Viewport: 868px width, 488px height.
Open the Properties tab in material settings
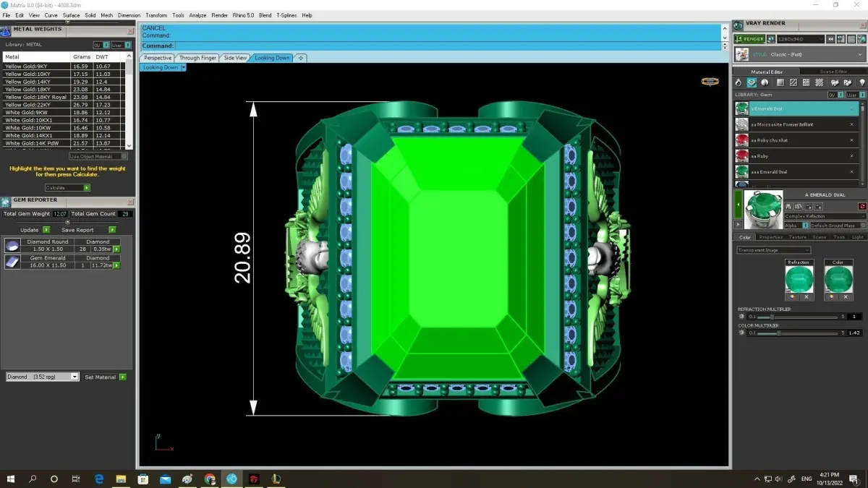tap(770, 237)
